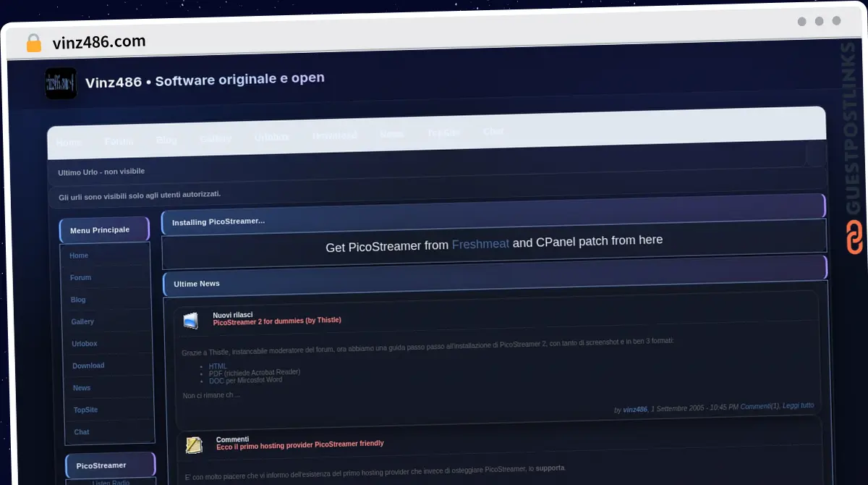Click the orange GuestPostLinks chain icon
868x485 pixels.
[854, 237]
